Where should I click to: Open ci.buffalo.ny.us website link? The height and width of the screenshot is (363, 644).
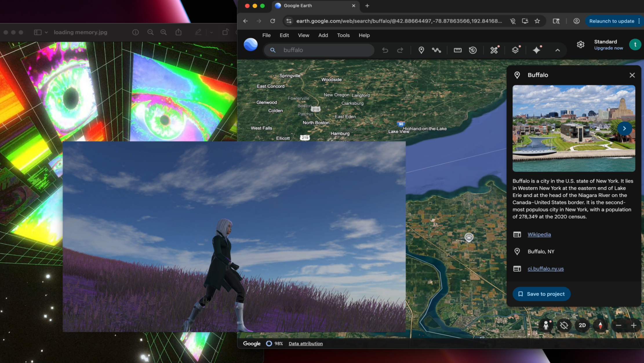(545, 269)
